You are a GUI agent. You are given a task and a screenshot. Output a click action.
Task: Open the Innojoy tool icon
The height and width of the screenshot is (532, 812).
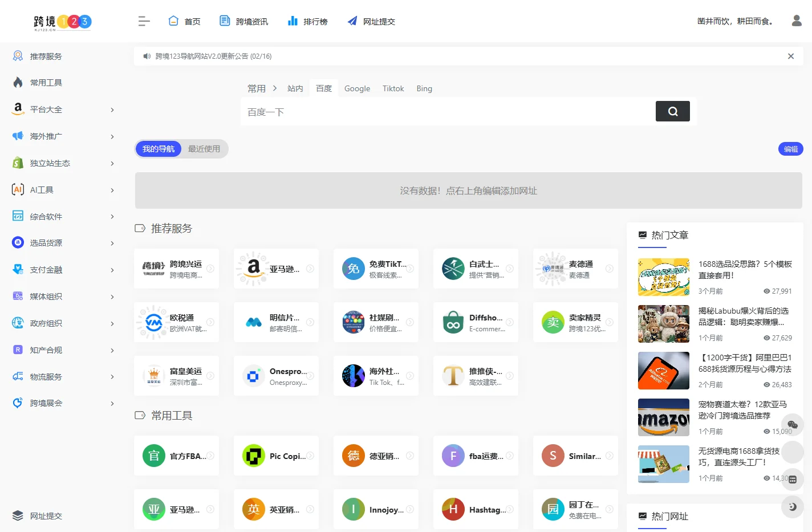[354, 509]
